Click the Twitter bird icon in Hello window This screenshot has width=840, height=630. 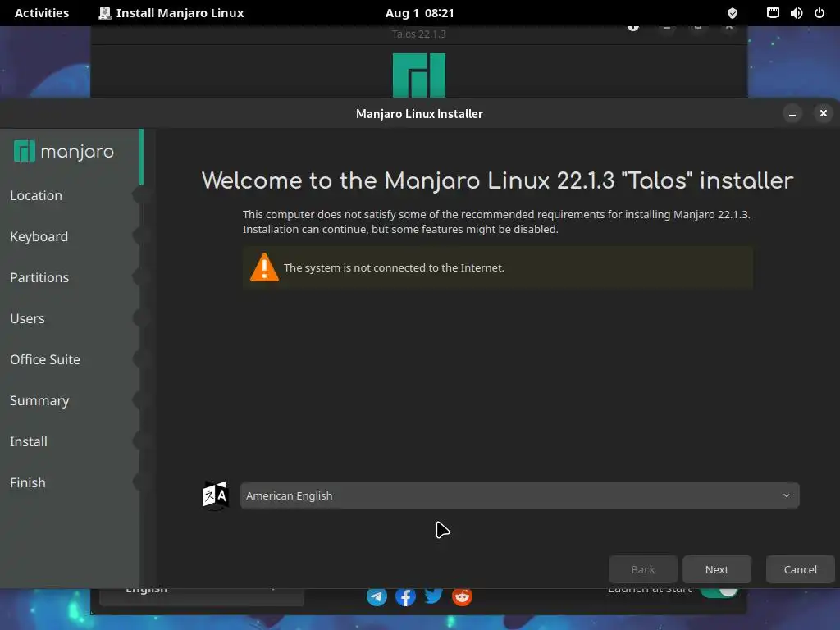pyautogui.click(x=433, y=596)
